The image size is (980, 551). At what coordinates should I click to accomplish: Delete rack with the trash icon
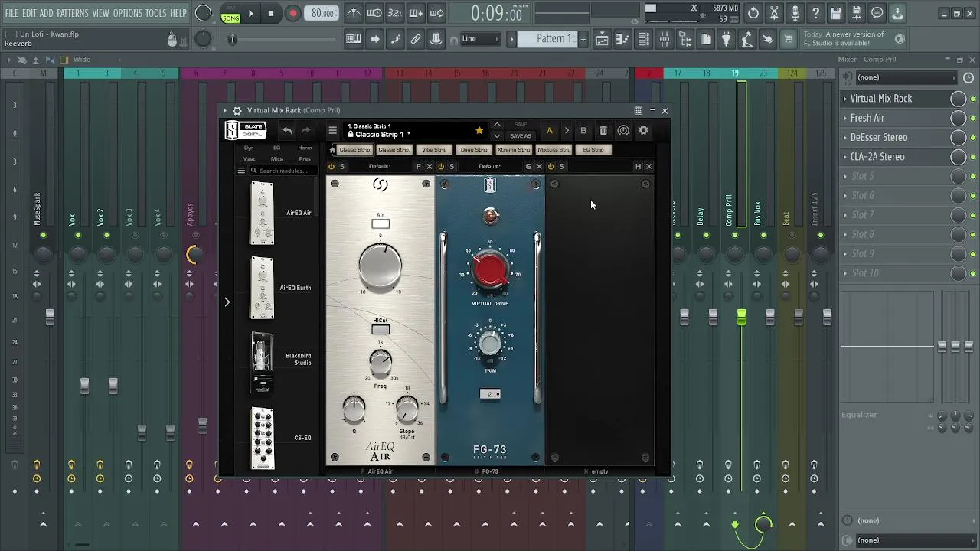click(603, 131)
